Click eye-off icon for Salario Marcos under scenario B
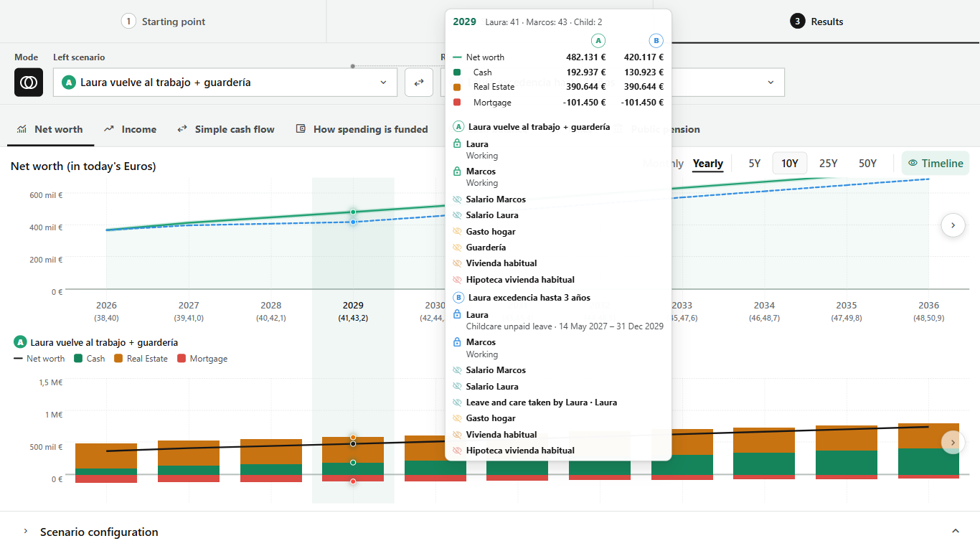Image resolution: width=980 pixels, height=551 pixels. (458, 370)
